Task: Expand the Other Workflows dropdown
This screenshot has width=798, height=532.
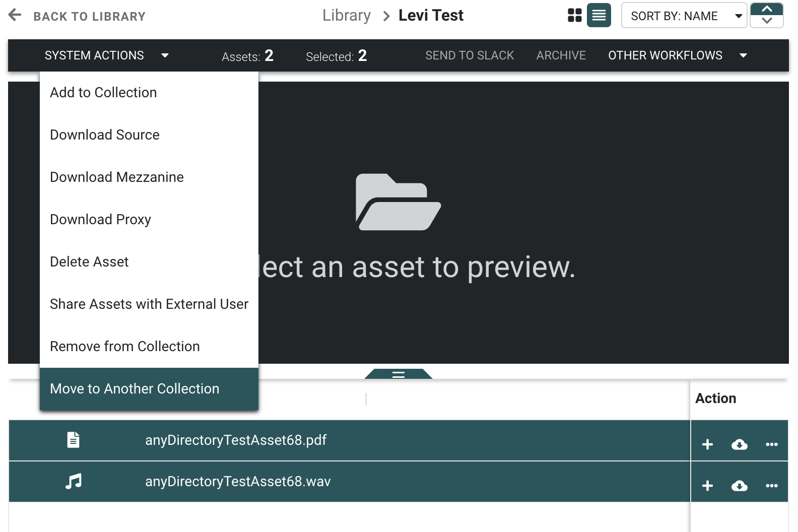Action: click(x=677, y=55)
